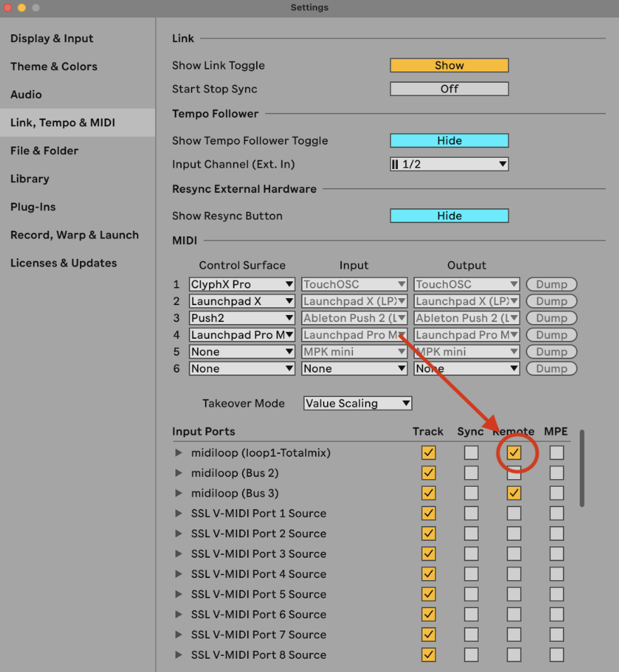Image resolution: width=619 pixels, height=672 pixels.
Task: Open the Takeover Mode Value Scaling dropdown
Action: 358,403
